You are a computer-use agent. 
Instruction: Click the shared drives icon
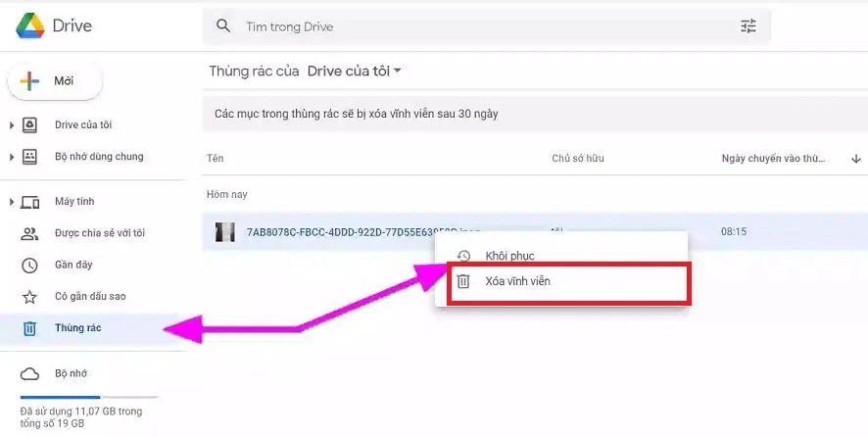[29, 157]
